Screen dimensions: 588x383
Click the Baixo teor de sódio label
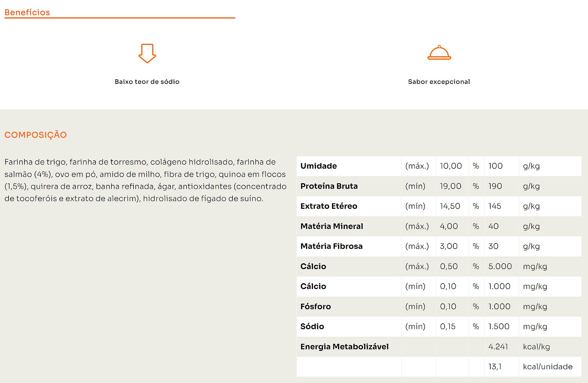147,82
